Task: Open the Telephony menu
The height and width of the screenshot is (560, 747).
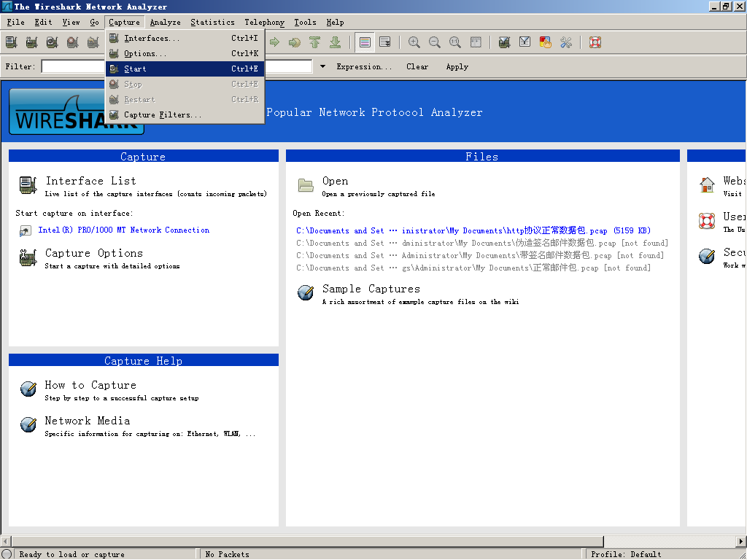Action: pos(264,22)
